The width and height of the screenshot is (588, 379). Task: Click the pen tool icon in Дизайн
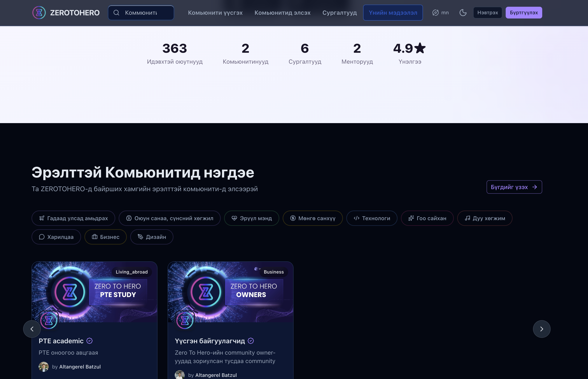(x=140, y=237)
